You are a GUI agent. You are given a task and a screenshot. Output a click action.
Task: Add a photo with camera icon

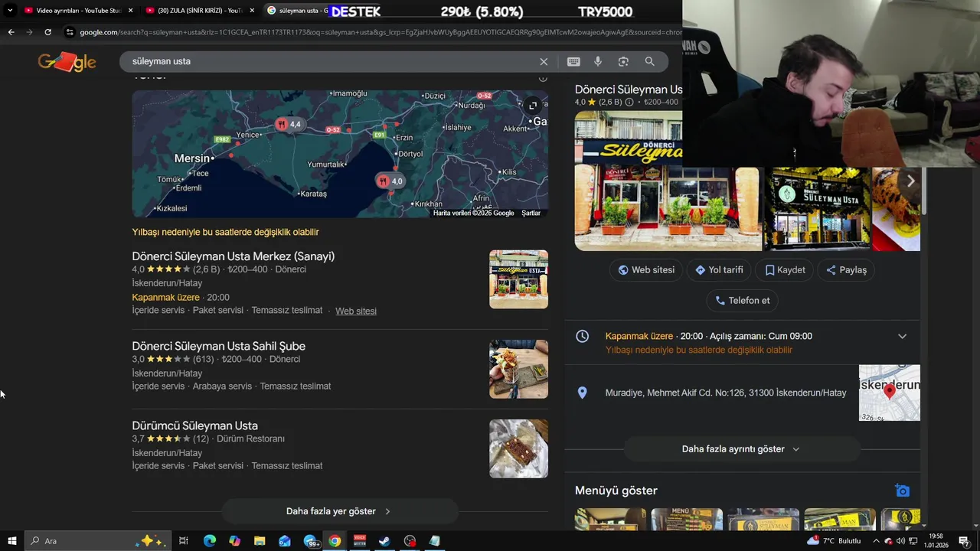[x=902, y=491]
